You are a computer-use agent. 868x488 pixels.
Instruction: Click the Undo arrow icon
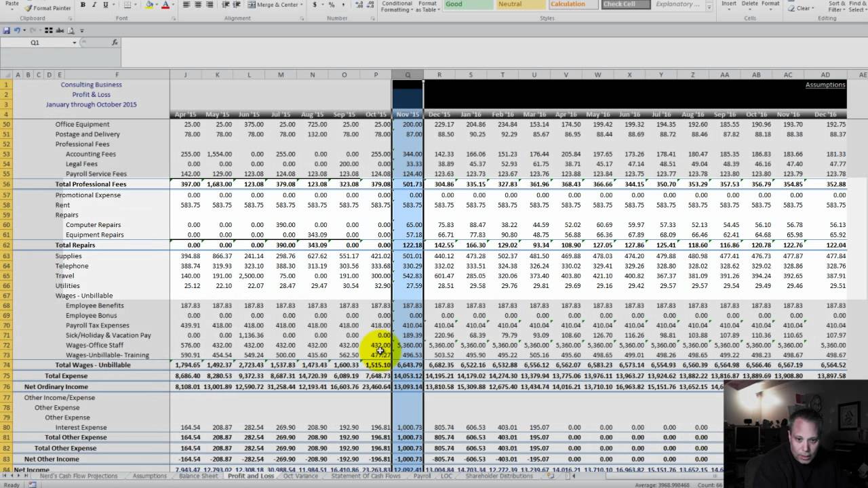[17, 30]
